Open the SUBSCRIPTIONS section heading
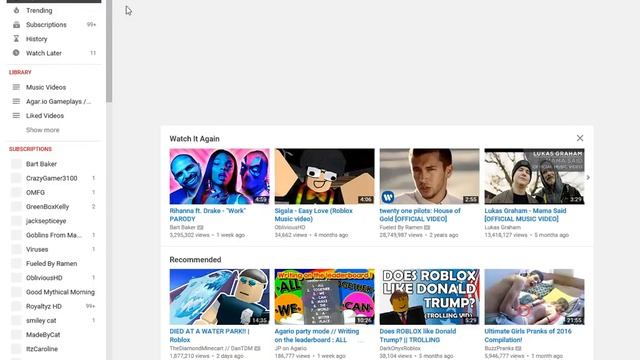Image resolution: width=640 pixels, height=360 pixels. [x=30, y=149]
